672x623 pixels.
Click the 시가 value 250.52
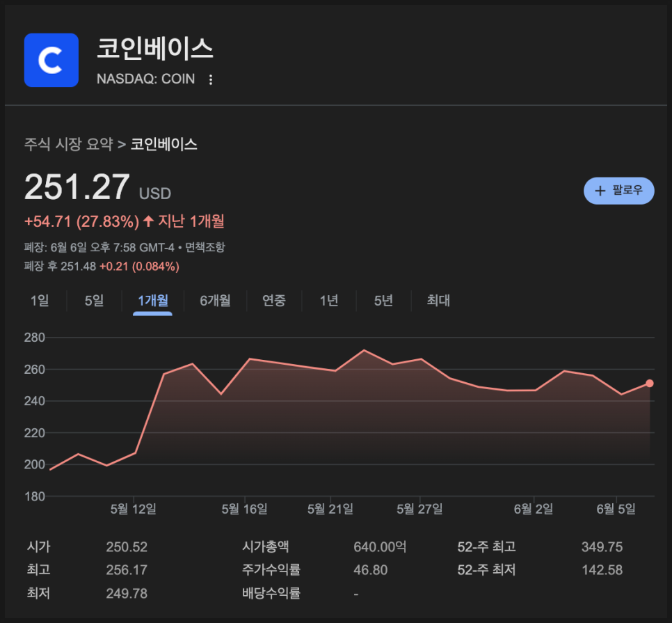127,547
